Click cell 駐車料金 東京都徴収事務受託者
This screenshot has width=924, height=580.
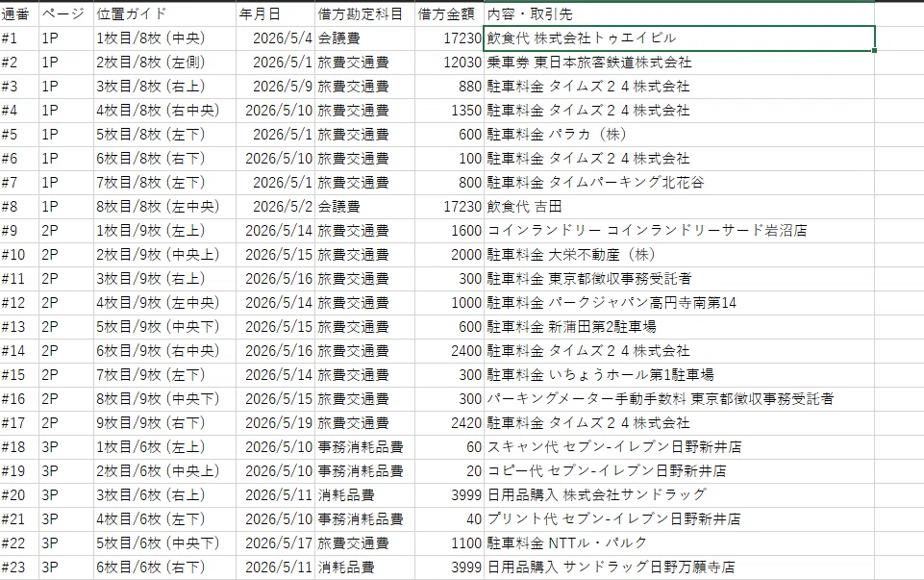coord(679,279)
